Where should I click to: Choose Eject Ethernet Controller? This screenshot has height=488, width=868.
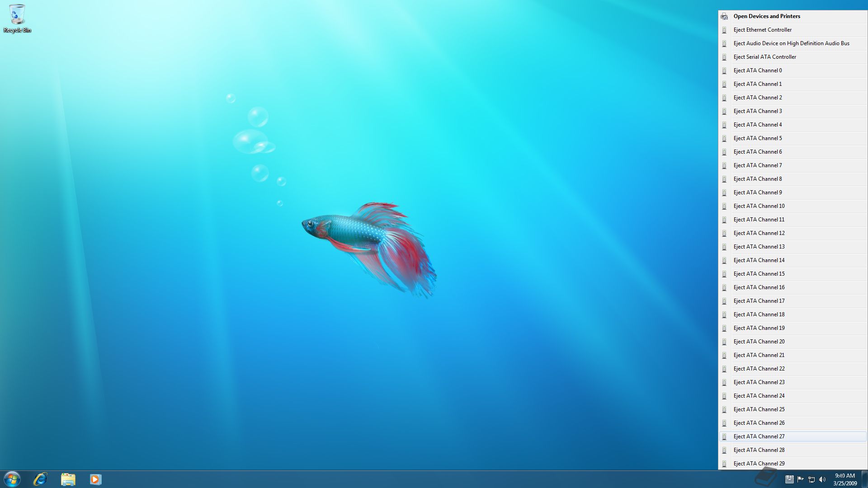coord(793,30)
